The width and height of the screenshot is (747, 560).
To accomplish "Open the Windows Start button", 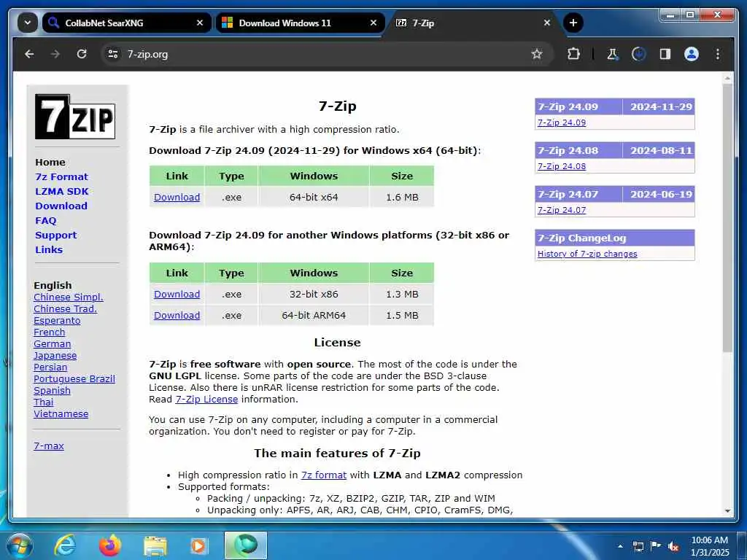I will (18, 545).
